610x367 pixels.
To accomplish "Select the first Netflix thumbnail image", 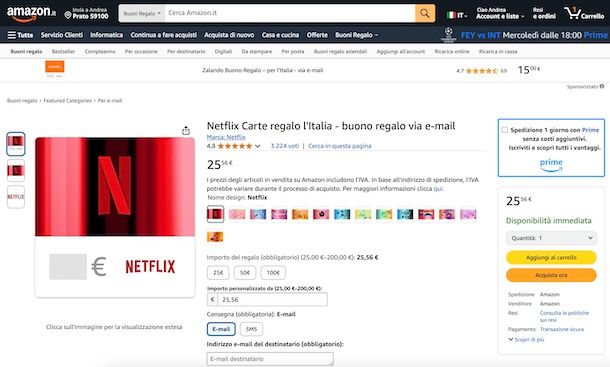I will [16, 144].
